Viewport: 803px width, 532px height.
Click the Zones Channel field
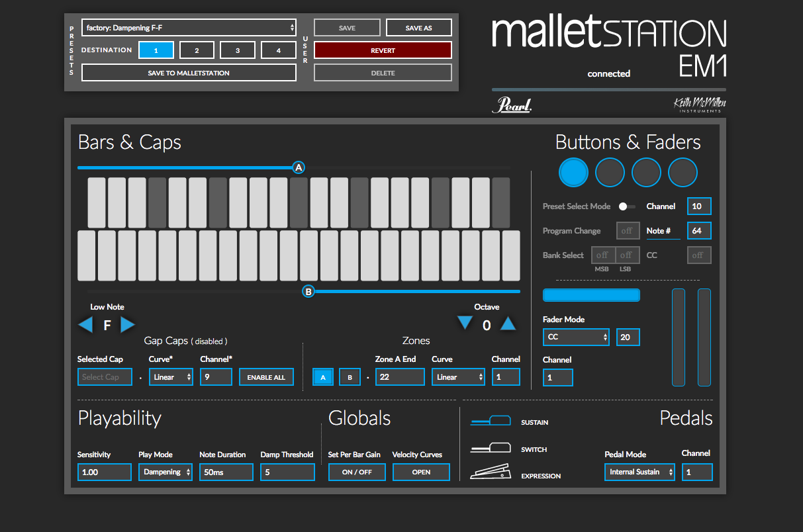pos(506,377)
